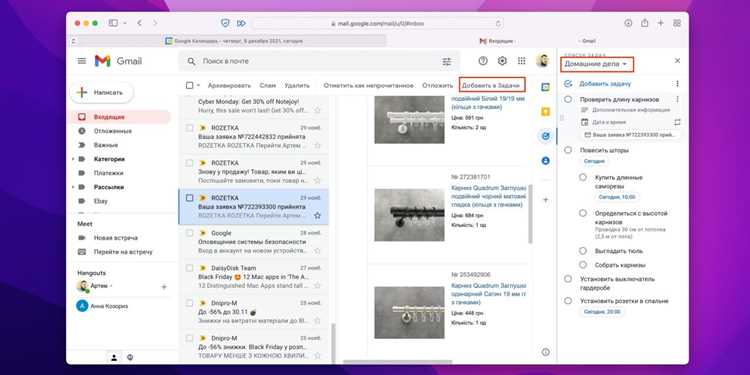Open task list three-dot options menu
Viewport: 750px width, 375px height.
coord(677,84)
